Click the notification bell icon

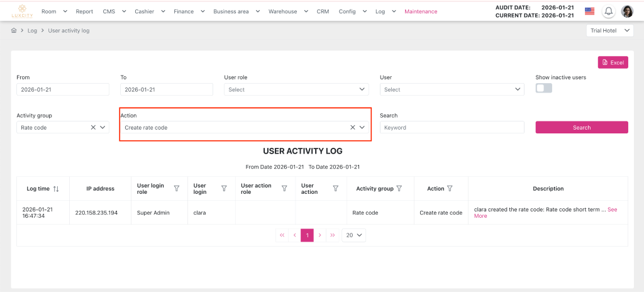coord(609,11)
